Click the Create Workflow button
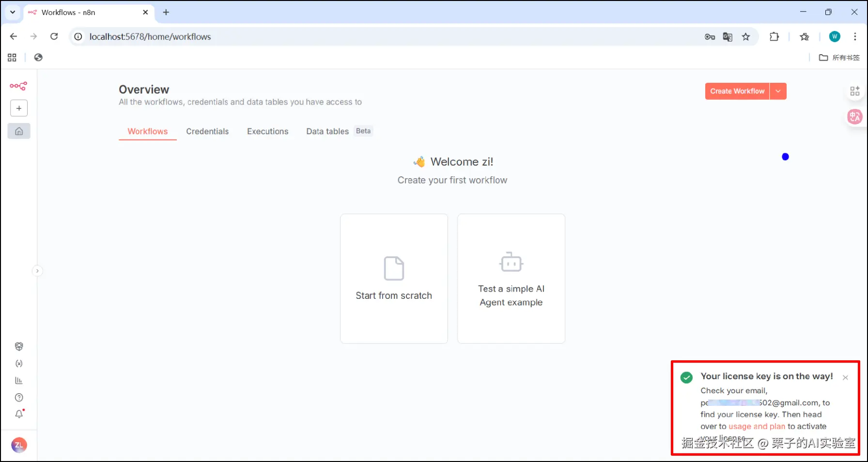Viewport: 868px width, 462px height. click(x=737, y=91)
